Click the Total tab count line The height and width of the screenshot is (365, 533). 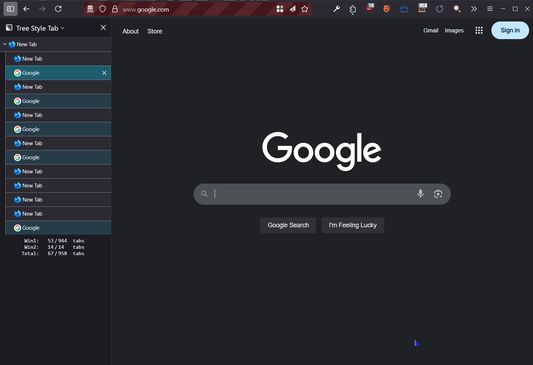pyautogui.click(x=53, y=253)
